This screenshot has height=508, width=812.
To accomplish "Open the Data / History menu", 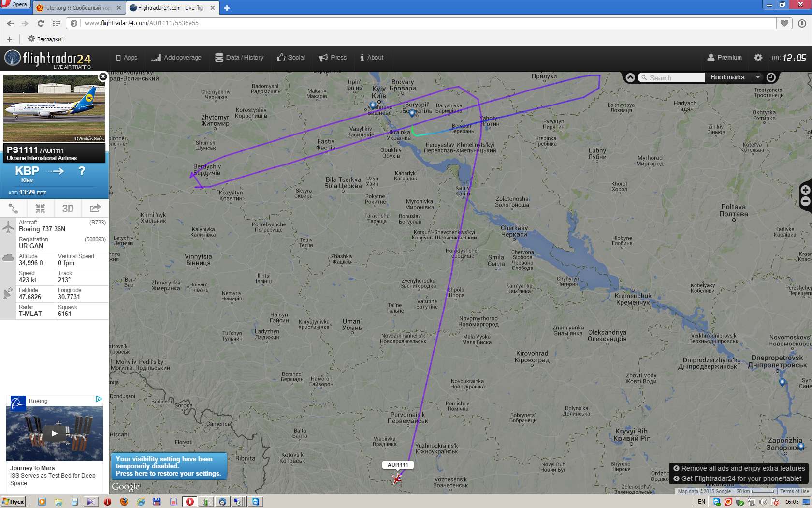I will [x=239, y=58].
